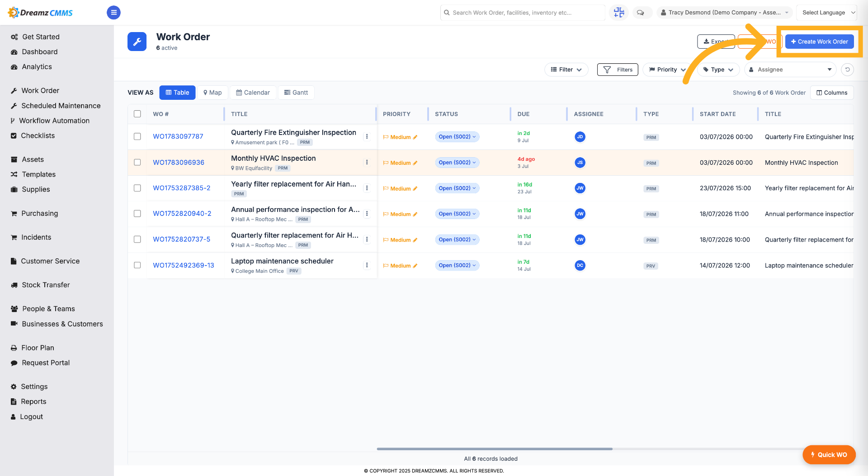This screenshot has height=476, width=868.
Task: Open People & Teams in the sidebar
Action: [x=48, y=309]
